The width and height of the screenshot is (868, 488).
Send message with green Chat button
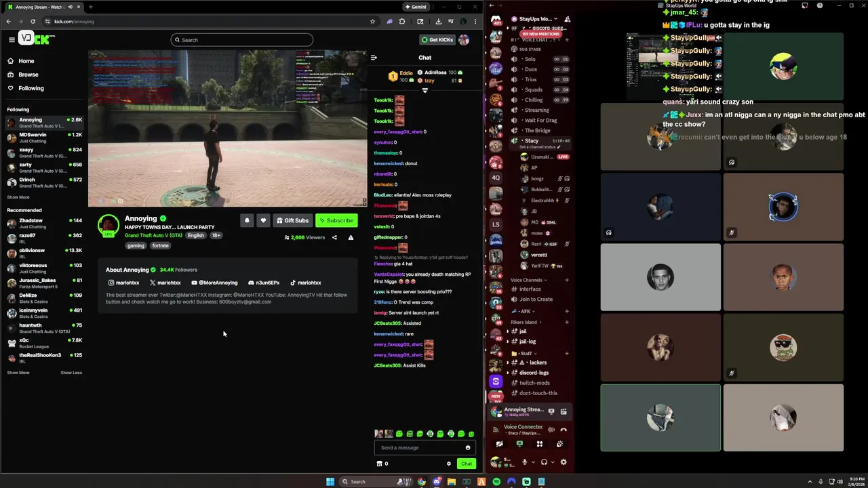pos(466,464)
